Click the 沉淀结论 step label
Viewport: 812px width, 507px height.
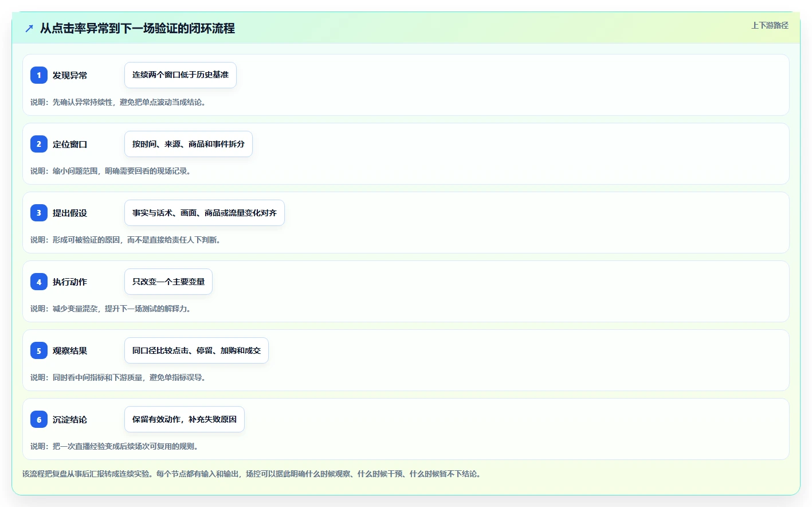tap(70, 419)
